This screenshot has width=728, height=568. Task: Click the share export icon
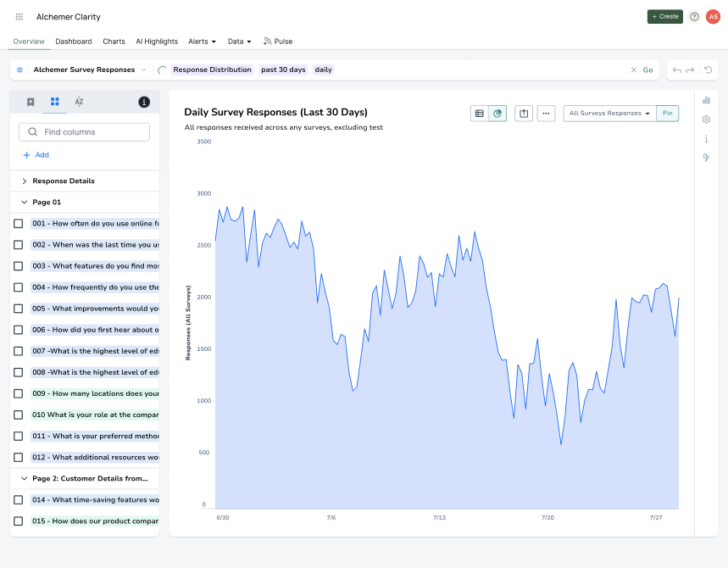(524, 114)
